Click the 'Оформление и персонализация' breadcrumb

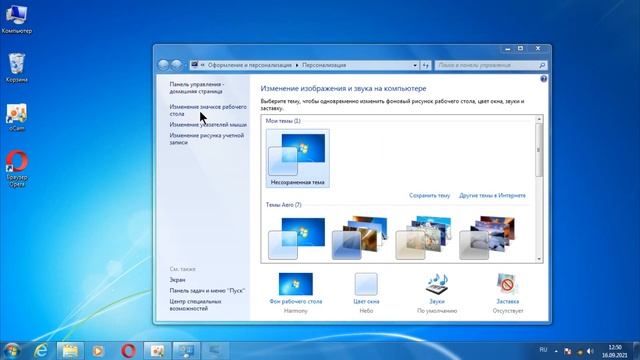click(x=250, y=65)
